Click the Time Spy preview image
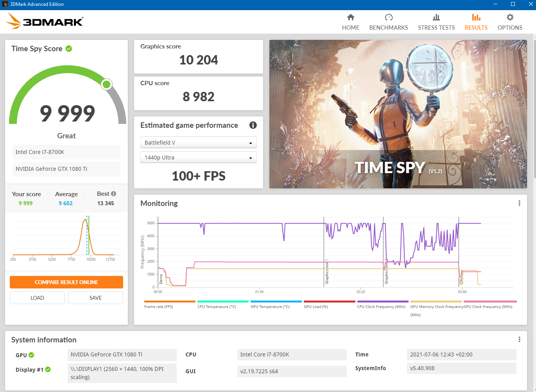 398,114
